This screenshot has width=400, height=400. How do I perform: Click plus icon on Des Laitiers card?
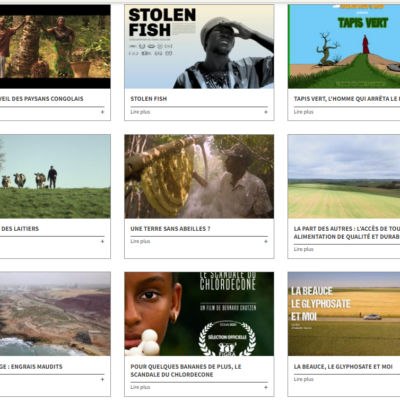(102, 241)
